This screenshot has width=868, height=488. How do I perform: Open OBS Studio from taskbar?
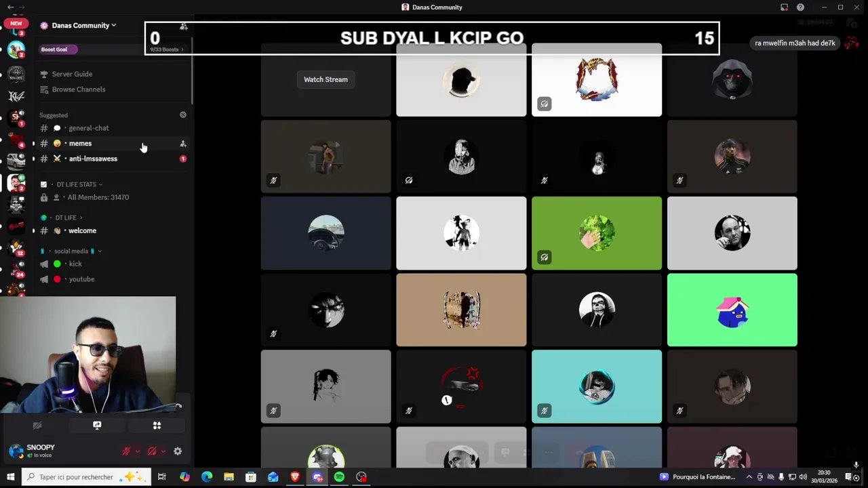click(x=361, y=477)
